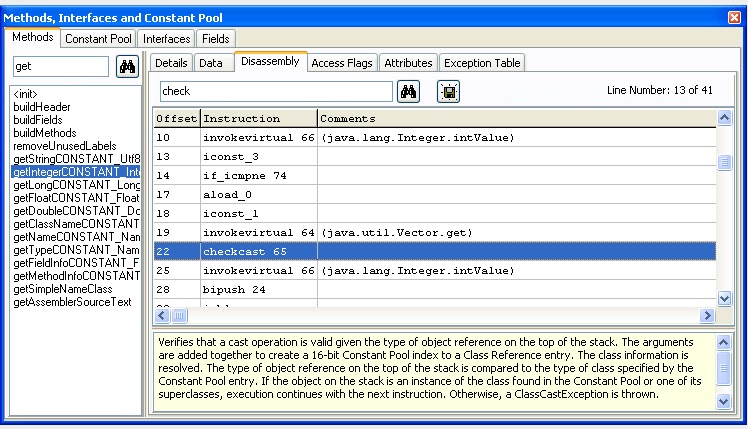
Task: Select the getMethodInfoCONSTANT method
Action: click(x=76, y=276)
